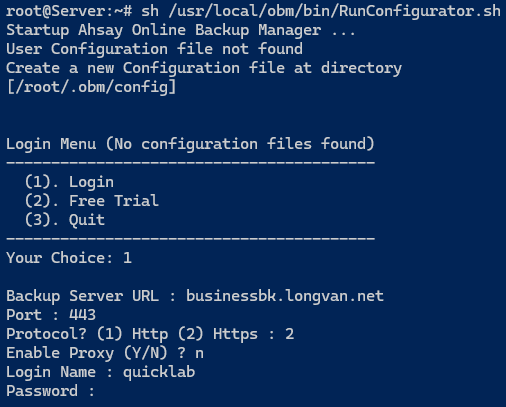The image size is (506, 407).
Task: Select the (2). Free Trial menu option
Action: point(92,201)
